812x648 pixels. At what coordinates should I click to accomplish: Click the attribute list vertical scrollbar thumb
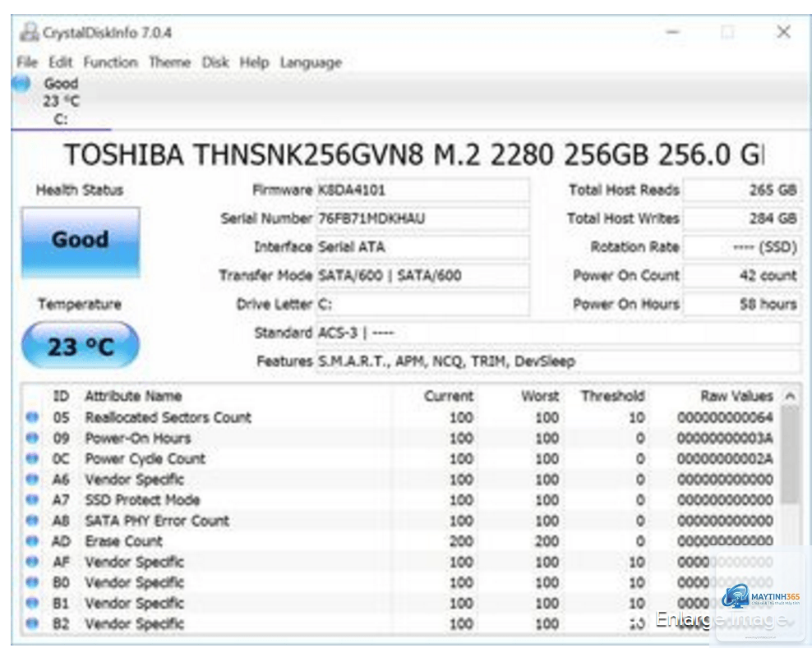[x=790, y=454]
